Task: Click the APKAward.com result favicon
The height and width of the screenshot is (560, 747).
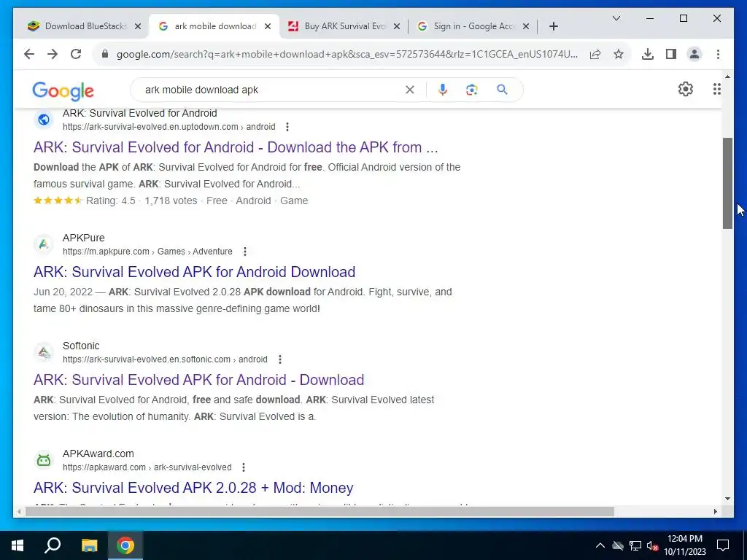Action: tap(43, 460)
